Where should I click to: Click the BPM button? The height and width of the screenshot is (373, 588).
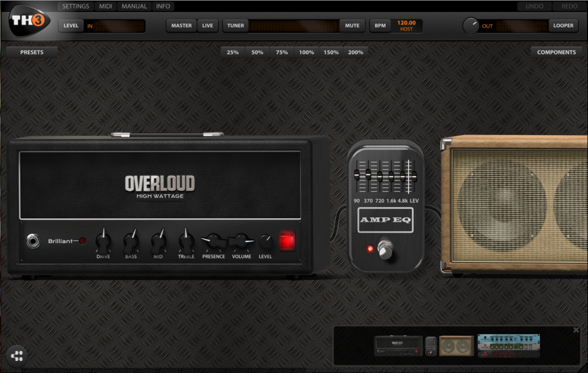380,25
